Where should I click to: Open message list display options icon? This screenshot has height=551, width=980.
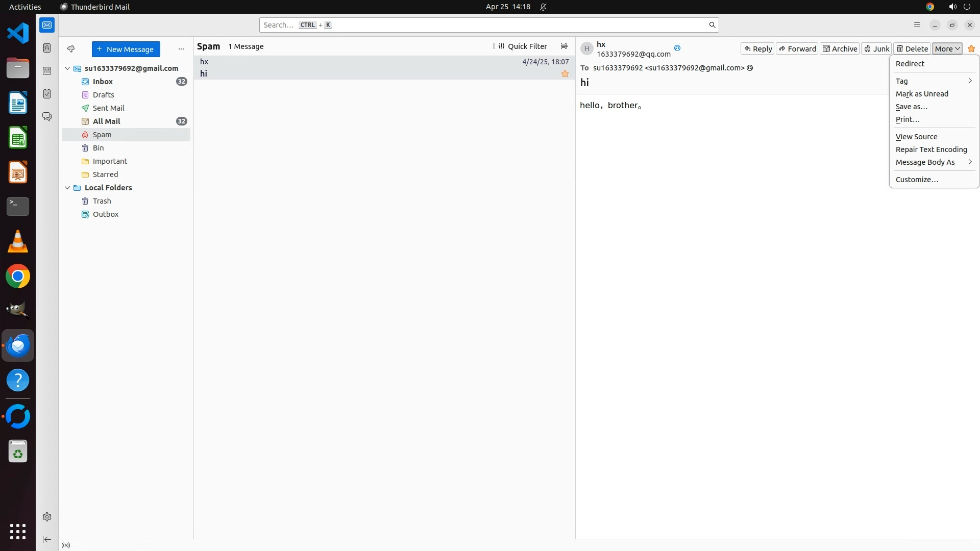(x=564, y=46)
